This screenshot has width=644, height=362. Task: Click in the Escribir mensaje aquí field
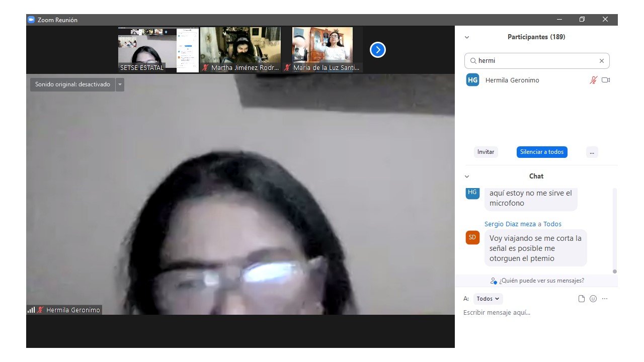[x=536, y=313]
